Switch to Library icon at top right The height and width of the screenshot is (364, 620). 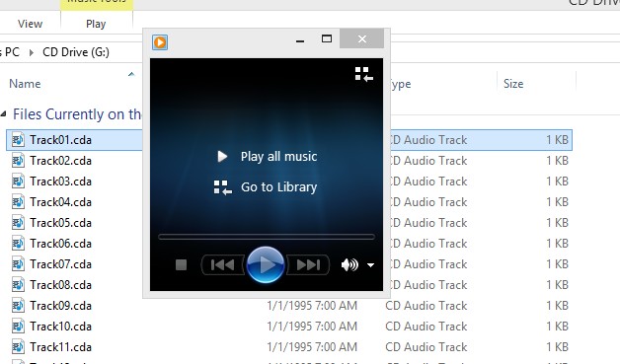363,74
